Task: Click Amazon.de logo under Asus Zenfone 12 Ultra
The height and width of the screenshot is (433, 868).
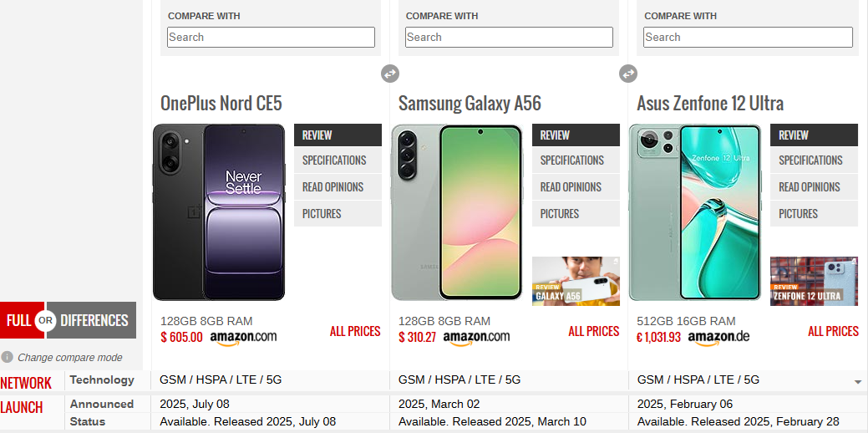Action: (718, 338)
